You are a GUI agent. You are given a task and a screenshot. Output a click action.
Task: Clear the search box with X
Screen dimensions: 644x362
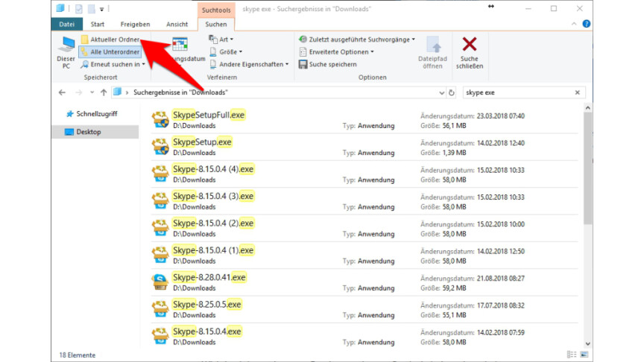click(x=578, y=93)
